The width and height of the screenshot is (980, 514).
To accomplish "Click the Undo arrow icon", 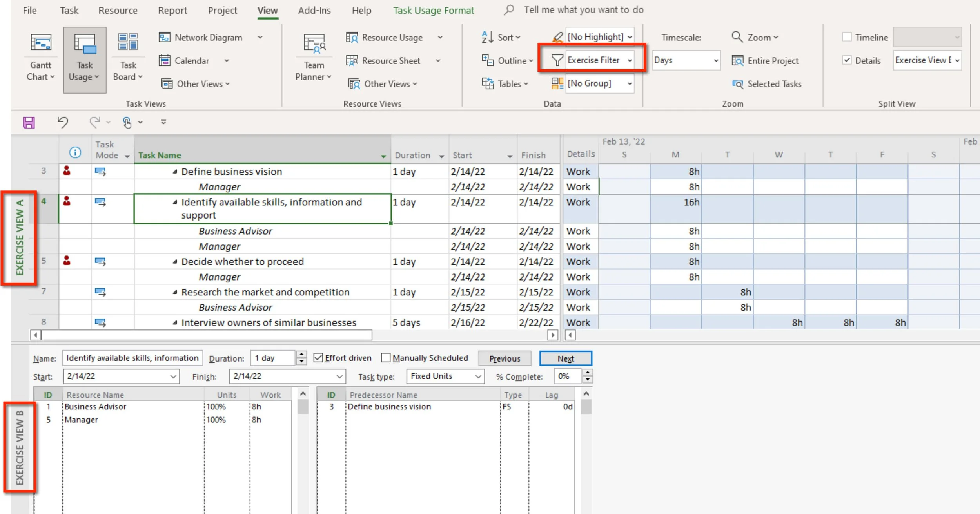I will click(63, 122).
